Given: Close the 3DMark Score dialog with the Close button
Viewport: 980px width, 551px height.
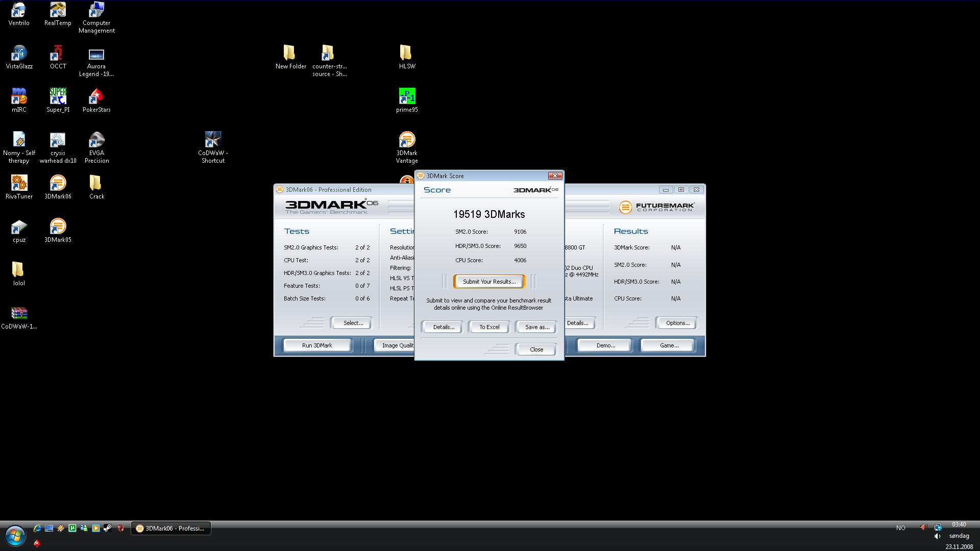Looking at the screenshot, I should [x=536, y=349].
